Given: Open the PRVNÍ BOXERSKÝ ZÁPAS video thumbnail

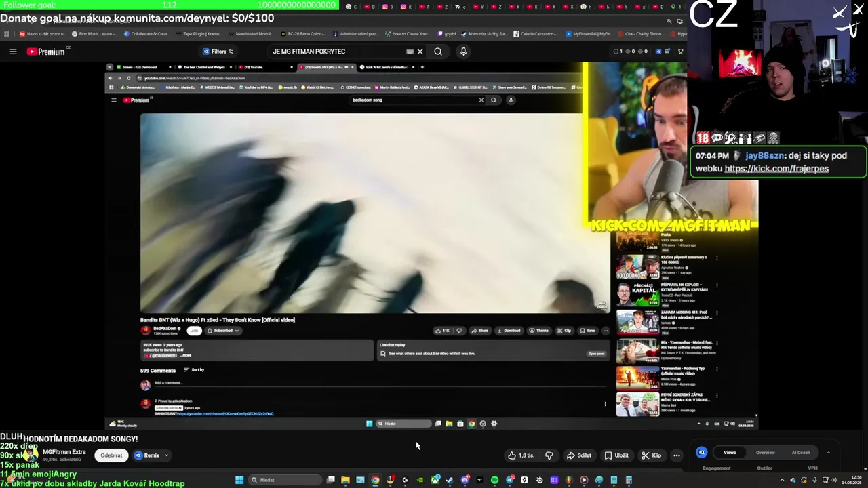Looking at the screenshot, I should coord(637,404).
